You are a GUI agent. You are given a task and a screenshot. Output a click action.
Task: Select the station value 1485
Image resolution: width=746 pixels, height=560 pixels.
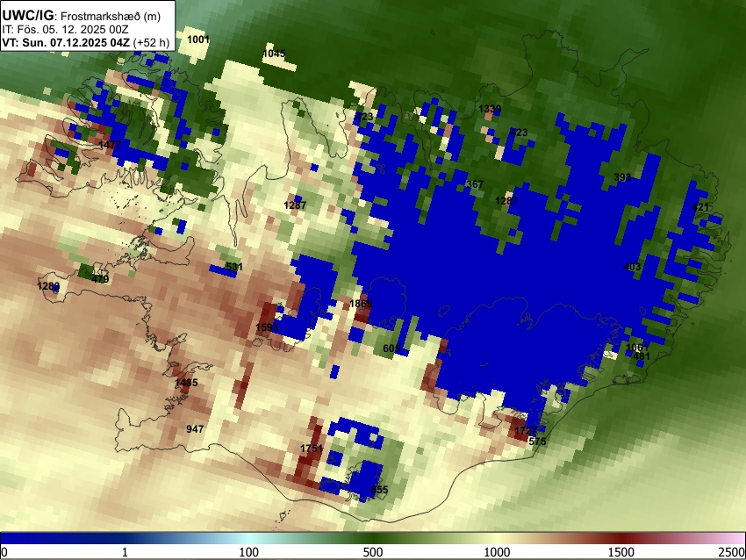tap(186, 383)
